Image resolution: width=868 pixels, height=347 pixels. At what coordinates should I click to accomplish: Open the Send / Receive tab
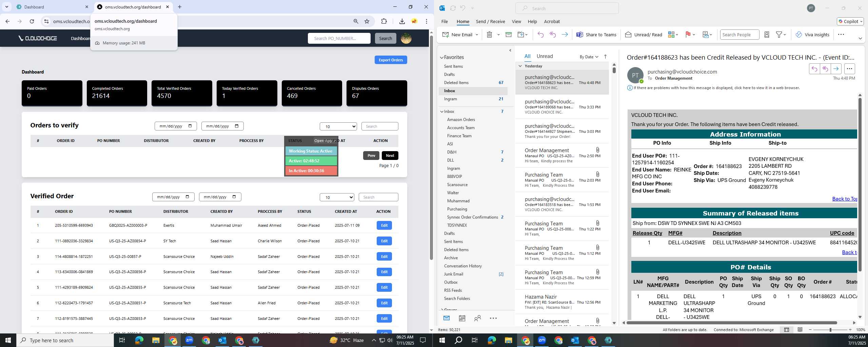(x=490, y=21)
